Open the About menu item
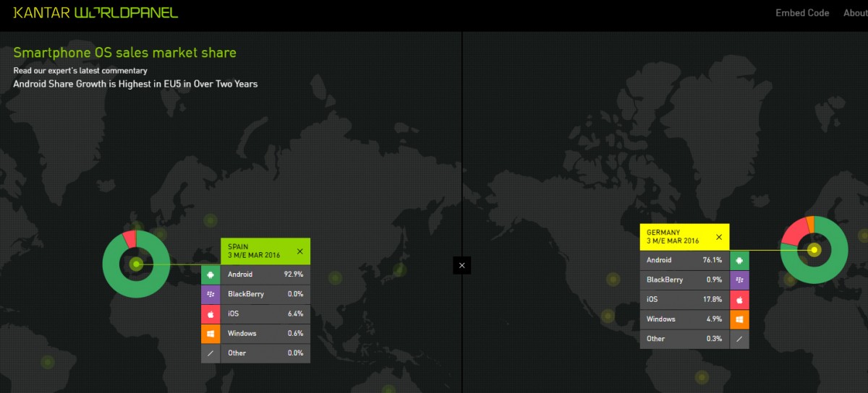The height and width of the screenshot is (393, 868). [x=855, y=13]
